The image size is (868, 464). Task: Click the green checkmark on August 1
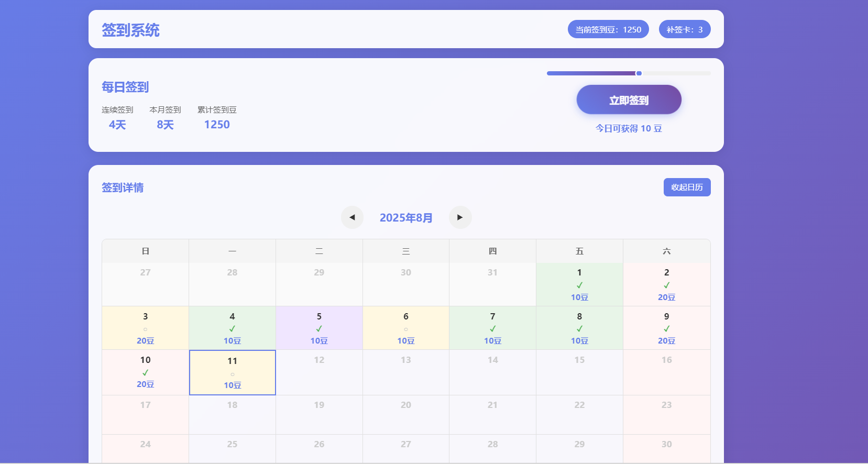(x=579, y=285)
